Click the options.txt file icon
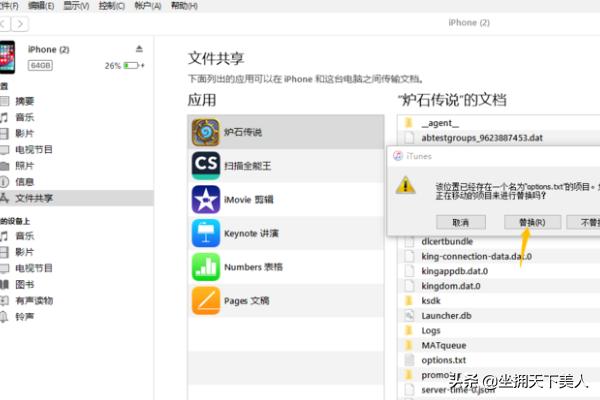This screenshot has width=600, height=400. coord(409,360)
